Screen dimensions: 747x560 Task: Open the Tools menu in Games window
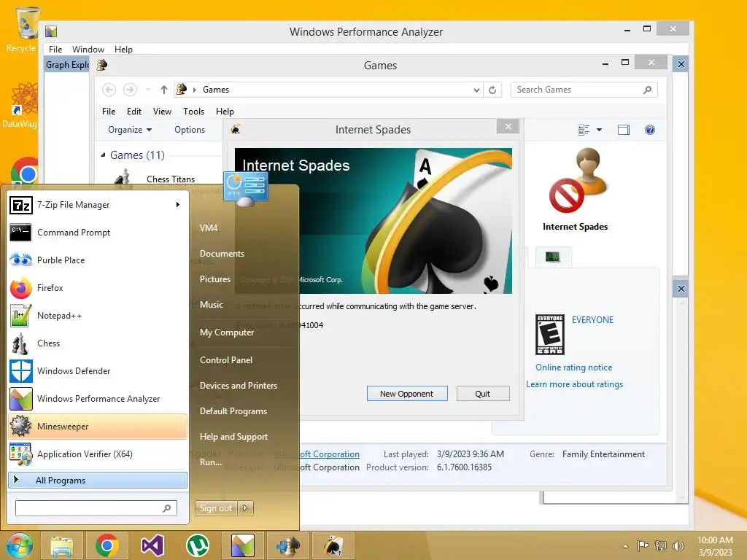pos(193,112)
